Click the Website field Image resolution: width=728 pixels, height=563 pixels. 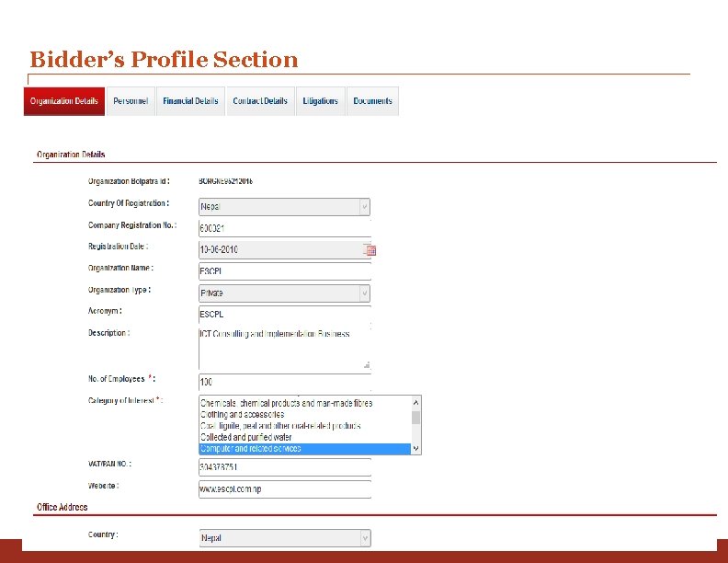tap(285, 489)
